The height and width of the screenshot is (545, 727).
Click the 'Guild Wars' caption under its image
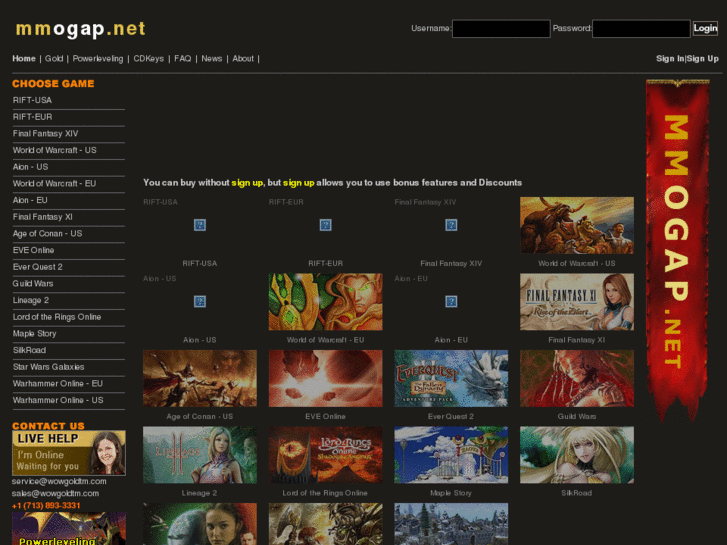pyautogui.click(x=577, y=417)
